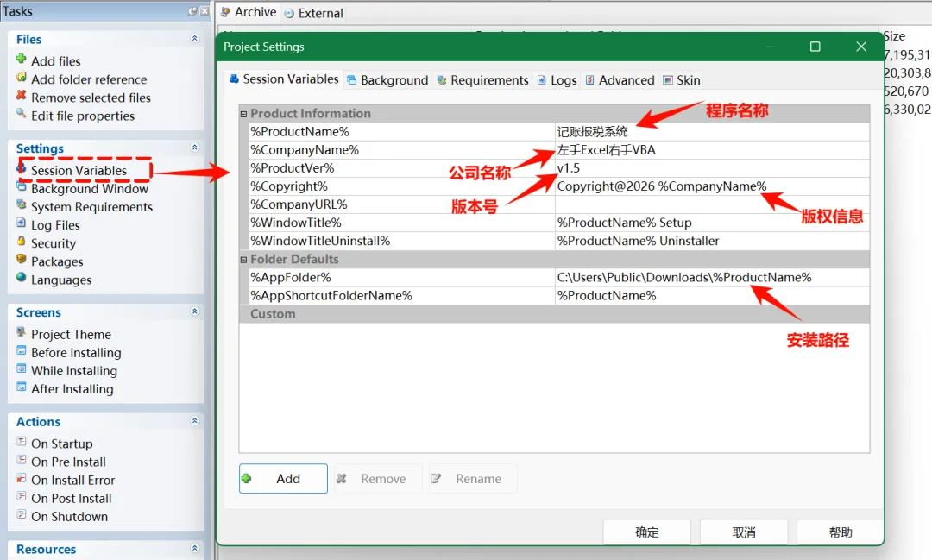Viewport: 932px width, 560px height.
Task: Click the green plus Add files icon
Action: 22,59
